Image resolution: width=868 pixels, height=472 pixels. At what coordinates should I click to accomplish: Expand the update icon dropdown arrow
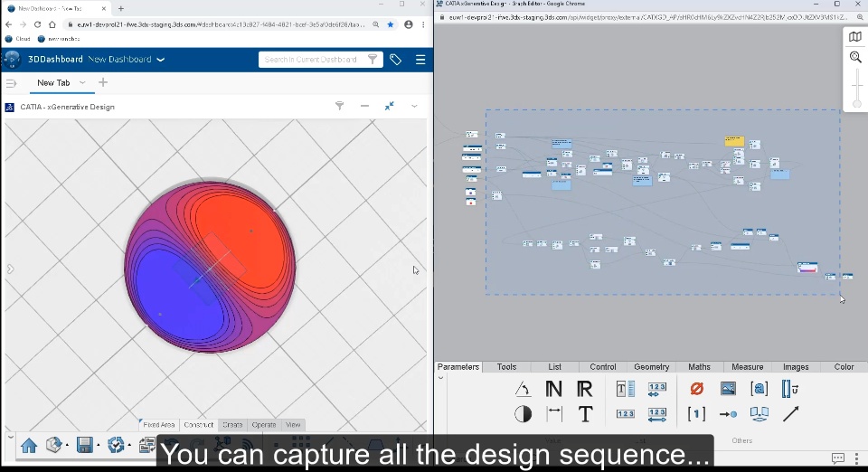pos(129,446)
